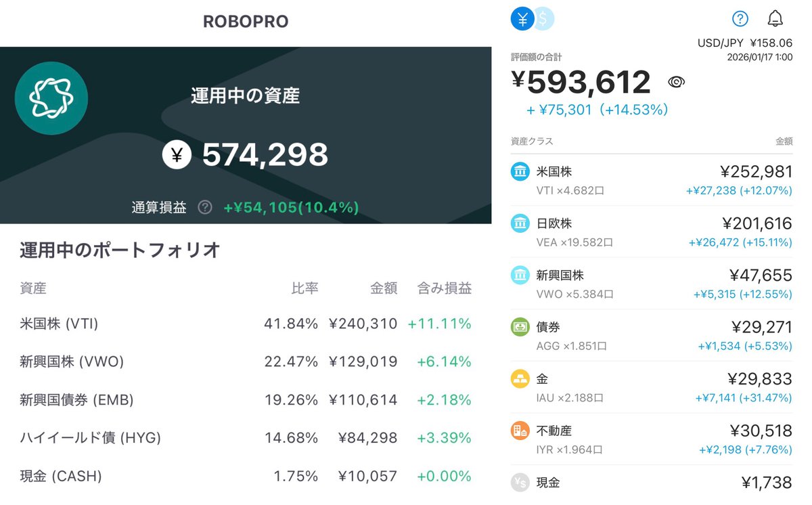The height and width of the screenshot is (505, 812).
Task: Open the help question mark icon at top right
Action: tap(740, 19)
